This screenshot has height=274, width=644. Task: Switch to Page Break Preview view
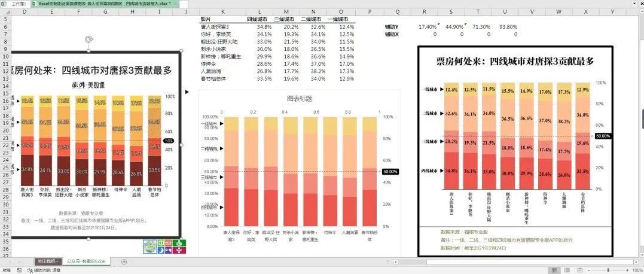click(579, 270)
